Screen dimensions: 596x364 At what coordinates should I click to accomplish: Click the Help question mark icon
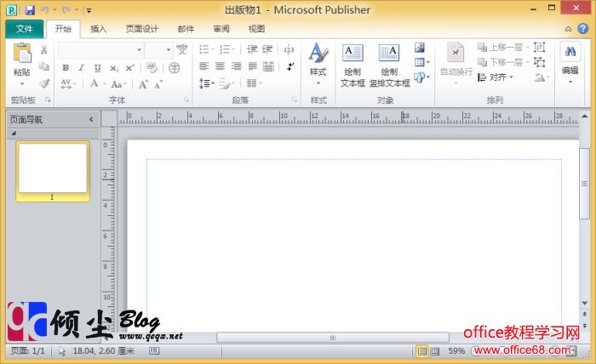point(582,29)
